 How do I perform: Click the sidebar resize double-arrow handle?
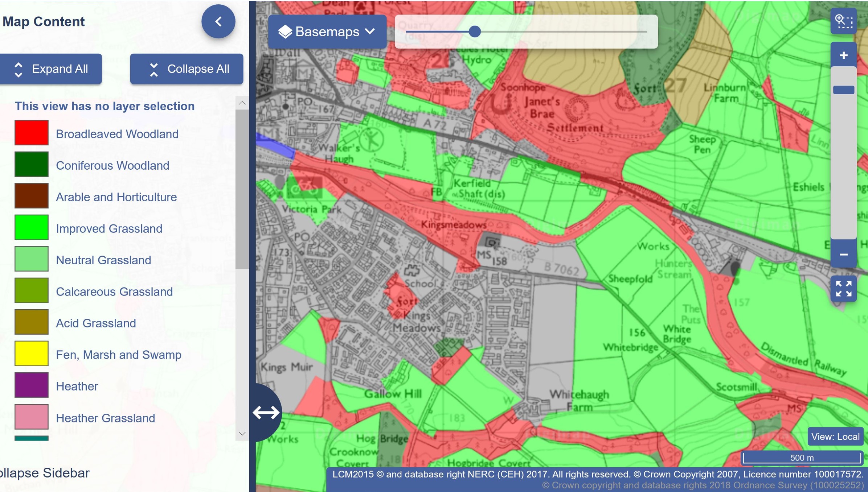[x=266, y=412]
